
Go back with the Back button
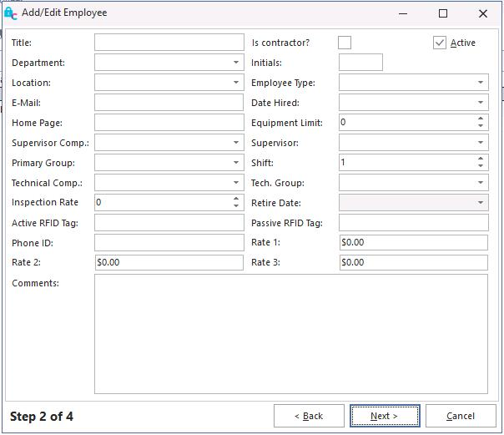tap(309, 416)
